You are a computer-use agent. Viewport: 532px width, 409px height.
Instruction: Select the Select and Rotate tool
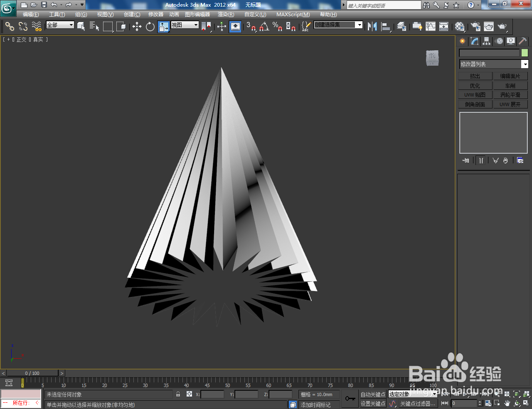pos(150,27)
